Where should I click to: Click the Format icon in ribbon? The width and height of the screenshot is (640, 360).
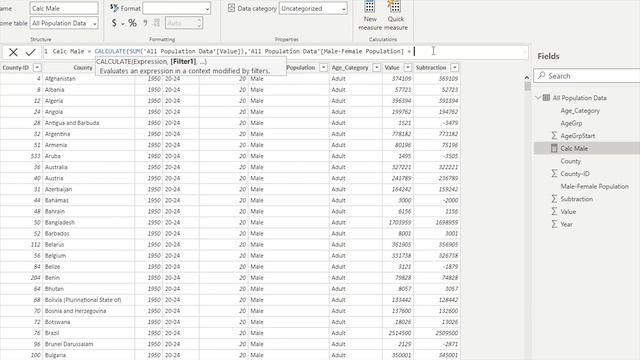[114, 8]
